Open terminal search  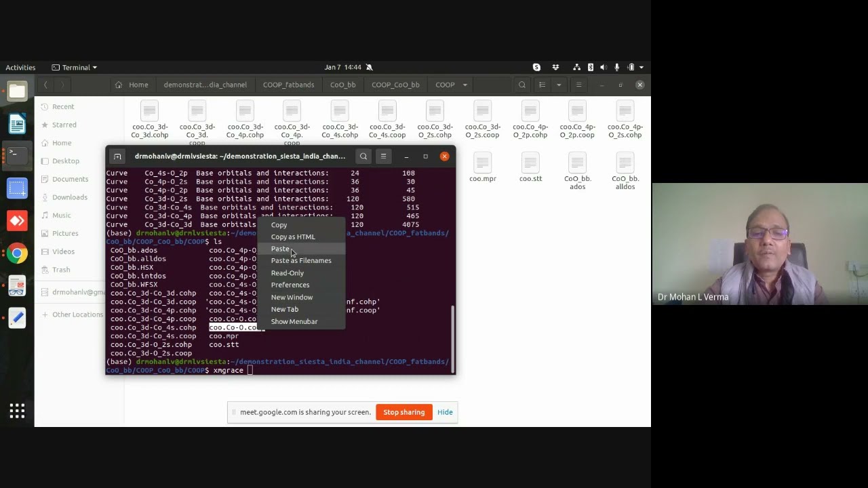363,157
